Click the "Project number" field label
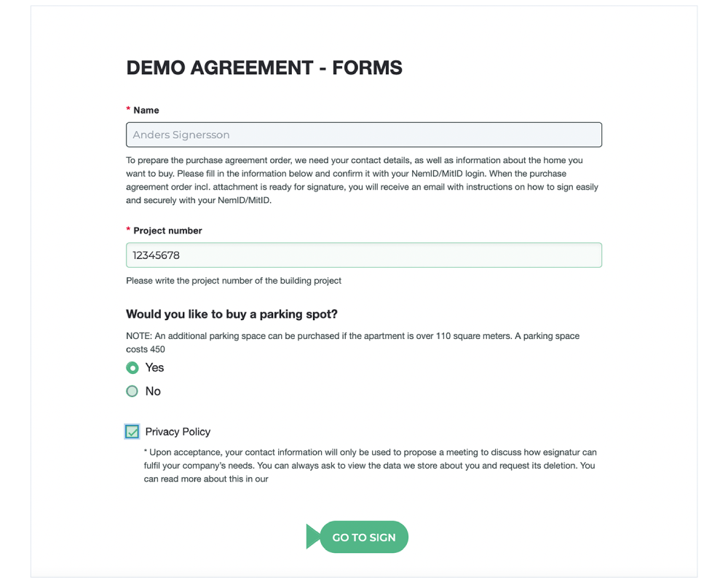The height and width of the screenshot is (582, 728). [167, 231]
